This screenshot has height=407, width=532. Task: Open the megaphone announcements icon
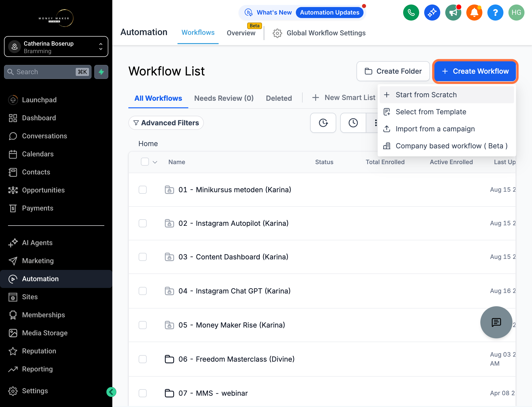coord(453,13)
